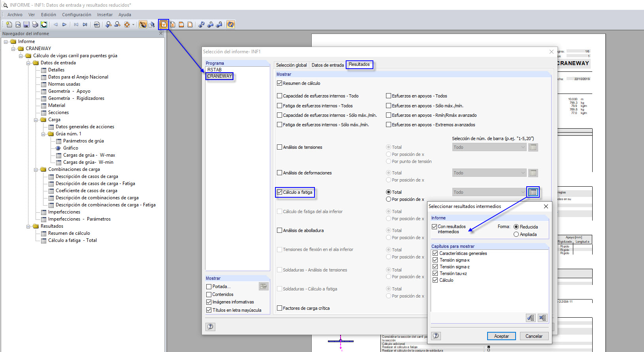
Task: Go to previous page with left arrow
Action: coord(56,24)
